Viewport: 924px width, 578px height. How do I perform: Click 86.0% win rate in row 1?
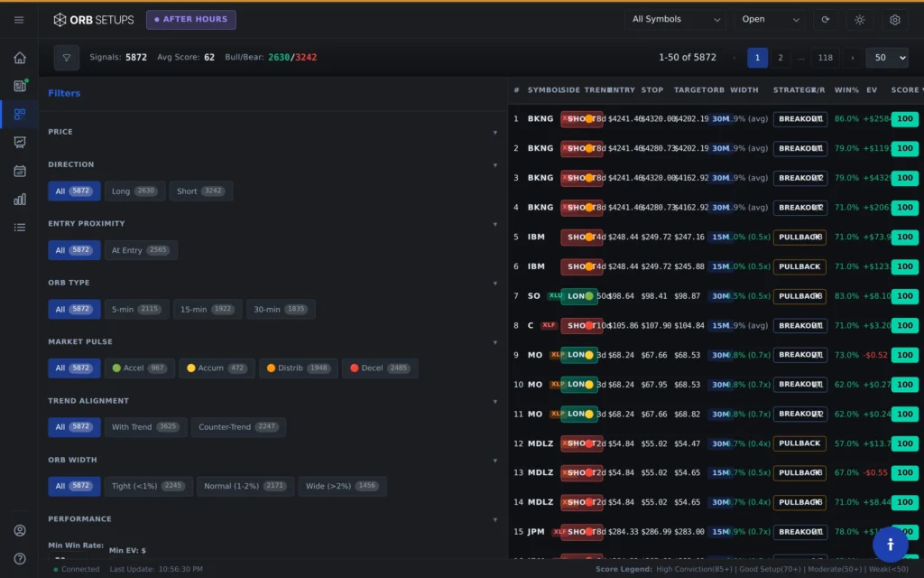tap(846, 119)
